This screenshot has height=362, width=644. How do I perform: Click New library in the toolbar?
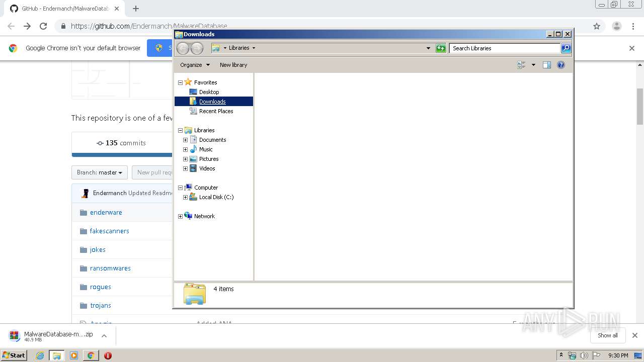pos(233,65)
